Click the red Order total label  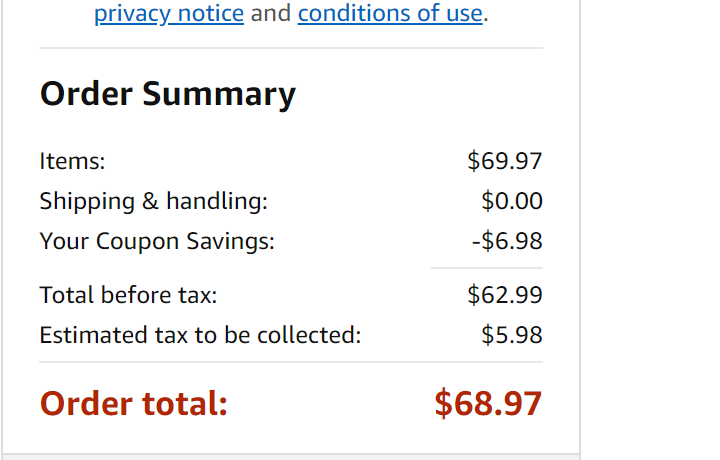pyautogui.click(x=134, y=404)
